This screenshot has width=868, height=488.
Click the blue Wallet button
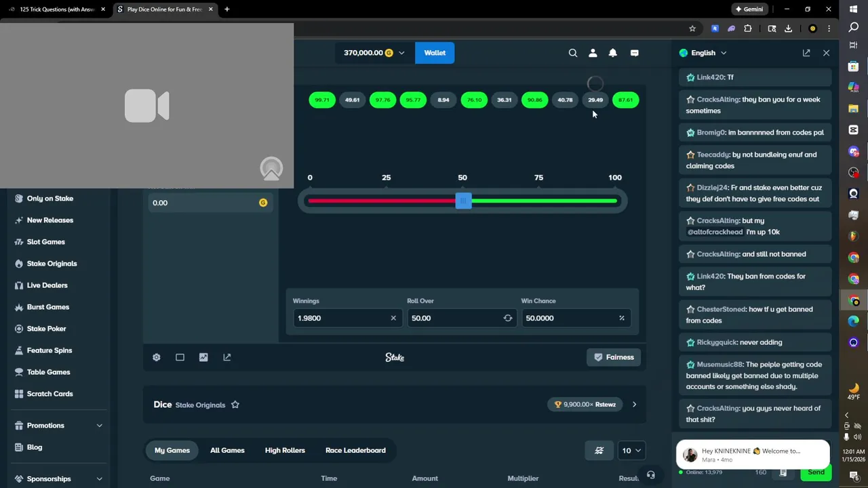[x=435, y=53]
